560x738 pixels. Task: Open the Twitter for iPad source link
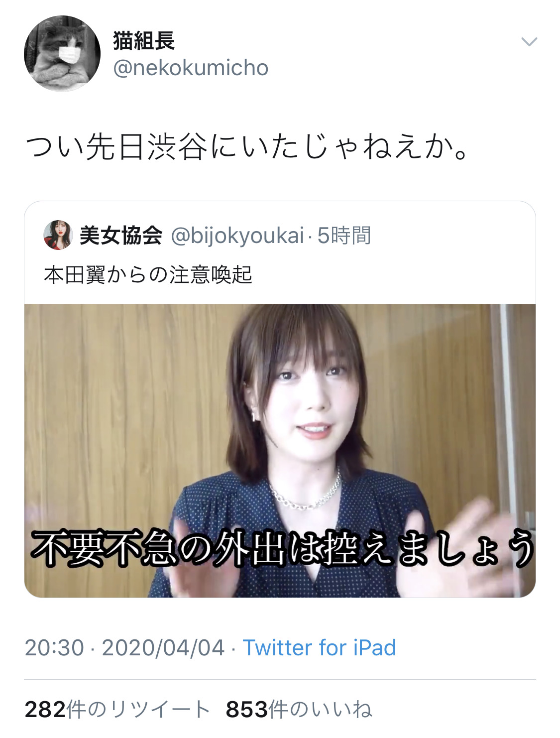coord(319,648)
